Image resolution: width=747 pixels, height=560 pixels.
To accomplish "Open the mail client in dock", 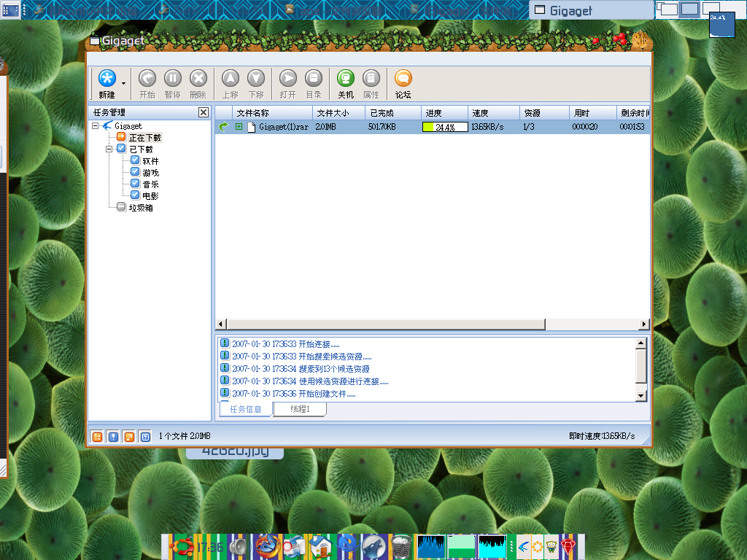I will (294, 547).
